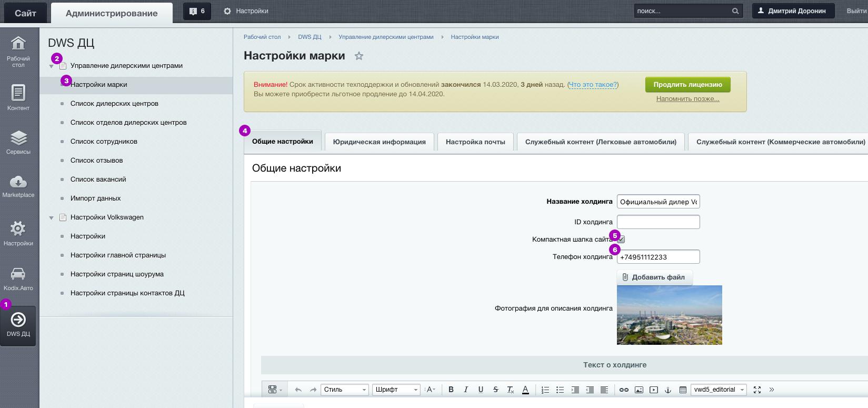Toggle Компактная шапка сайта checkbox

(621, 240)
